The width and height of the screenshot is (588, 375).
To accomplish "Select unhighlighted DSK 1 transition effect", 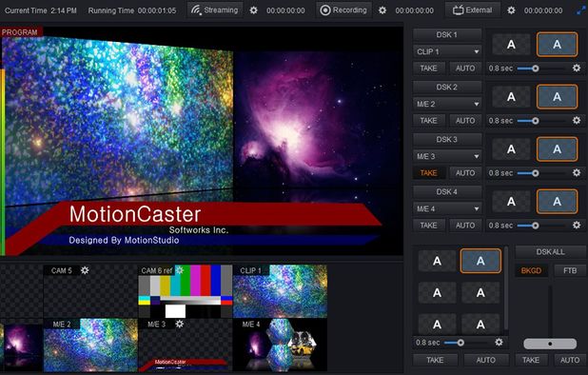I will [x=511, y=45].
